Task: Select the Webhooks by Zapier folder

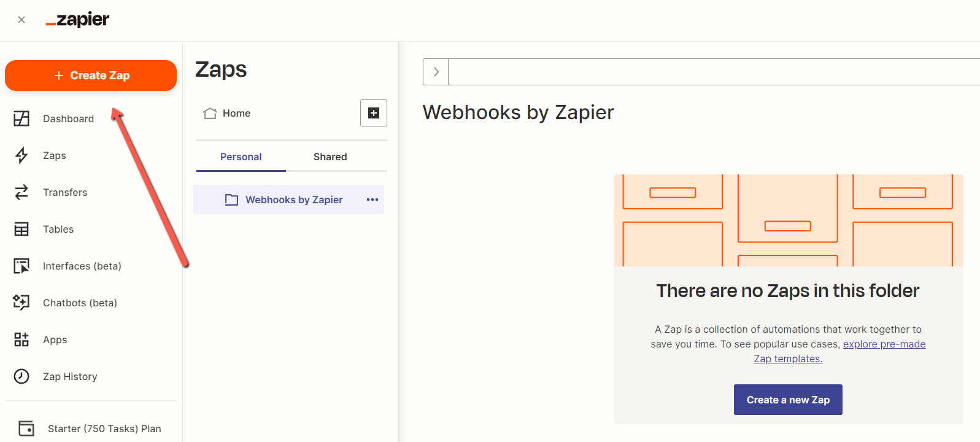Action: [288, 200]
